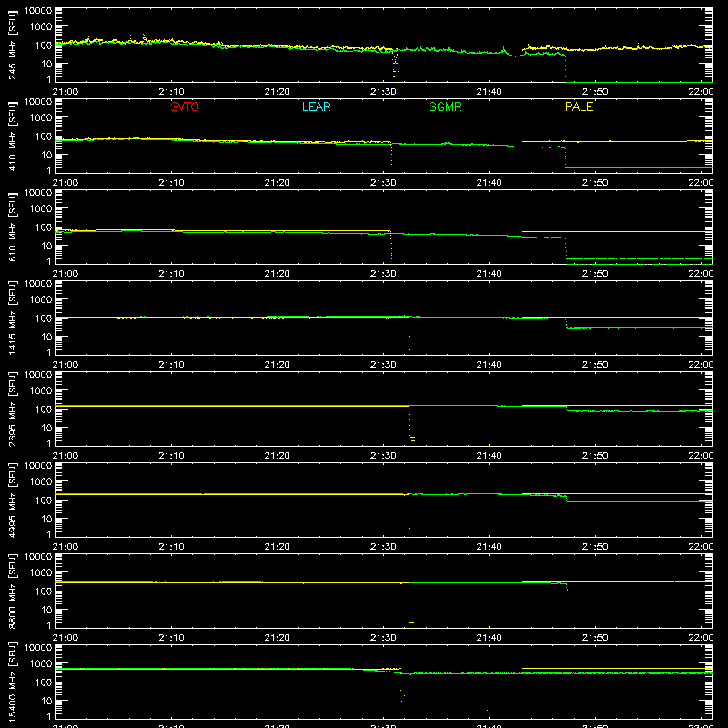728x728 pixels.
Task: Select the 21:00 label under the 4995 MHz plot
Action: (66, 547)
